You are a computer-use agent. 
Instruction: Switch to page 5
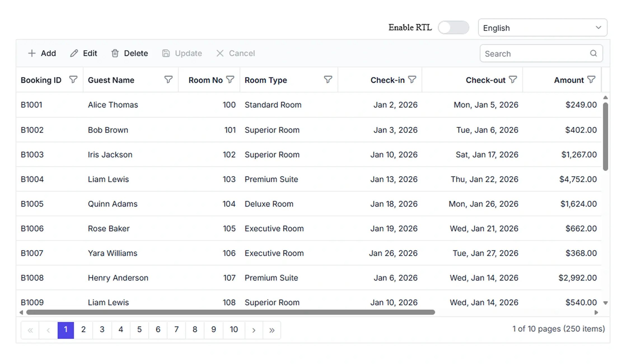(139, 330)
